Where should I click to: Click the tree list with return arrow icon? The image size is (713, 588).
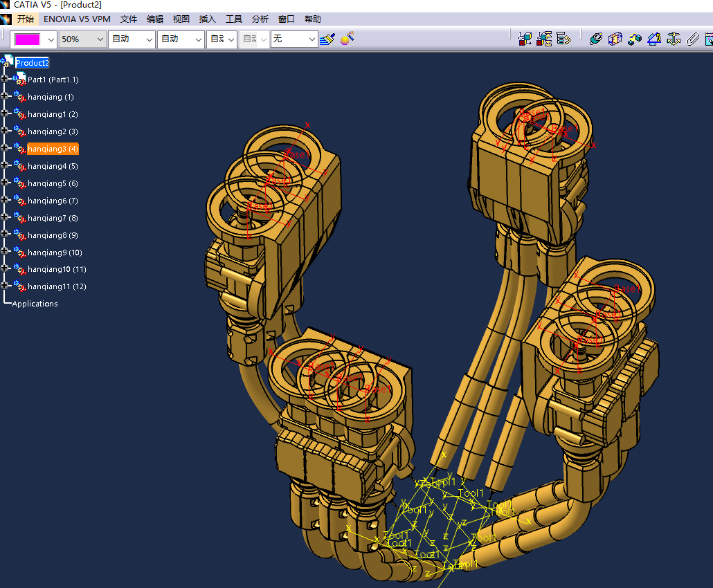tap(563, 39)
